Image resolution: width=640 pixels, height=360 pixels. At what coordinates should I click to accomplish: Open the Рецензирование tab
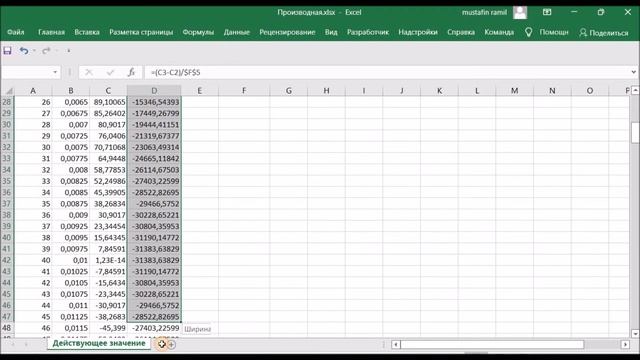coord(287,32)
